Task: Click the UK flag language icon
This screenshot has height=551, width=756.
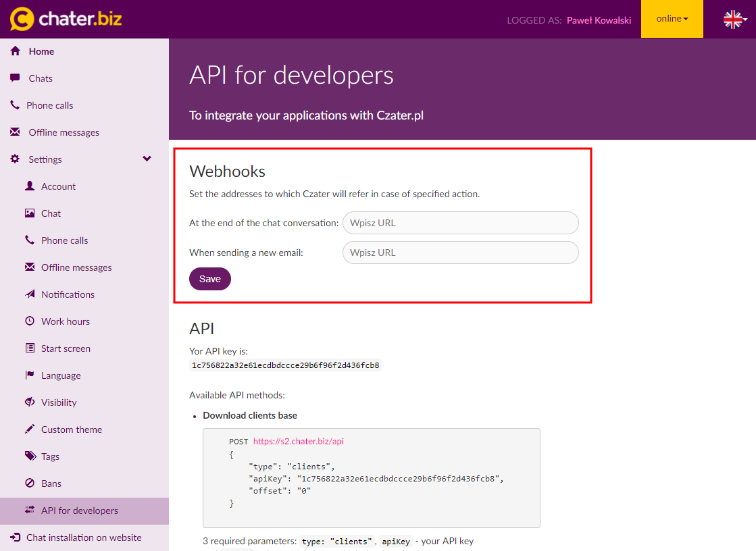Action: coord(732,20)
